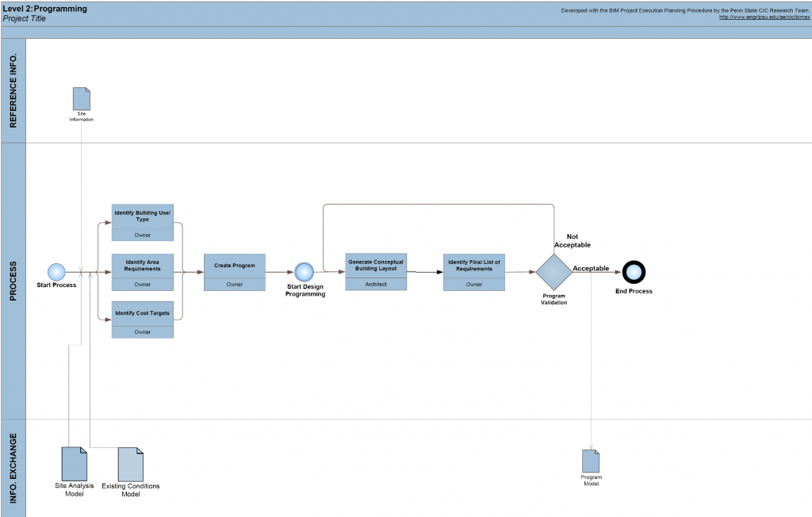Image resolution: width=812 pixels, height=517 pixels.
Task: Click the Start Design Programming event circle
Action: pyautogui.click(x=304, y=272)
